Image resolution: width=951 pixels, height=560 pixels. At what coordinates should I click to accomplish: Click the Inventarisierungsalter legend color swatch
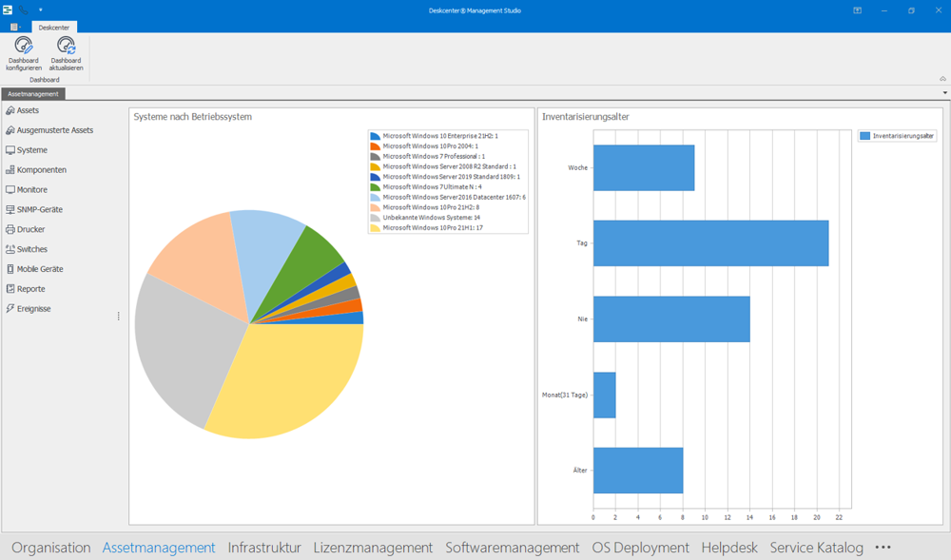[864, 136]
